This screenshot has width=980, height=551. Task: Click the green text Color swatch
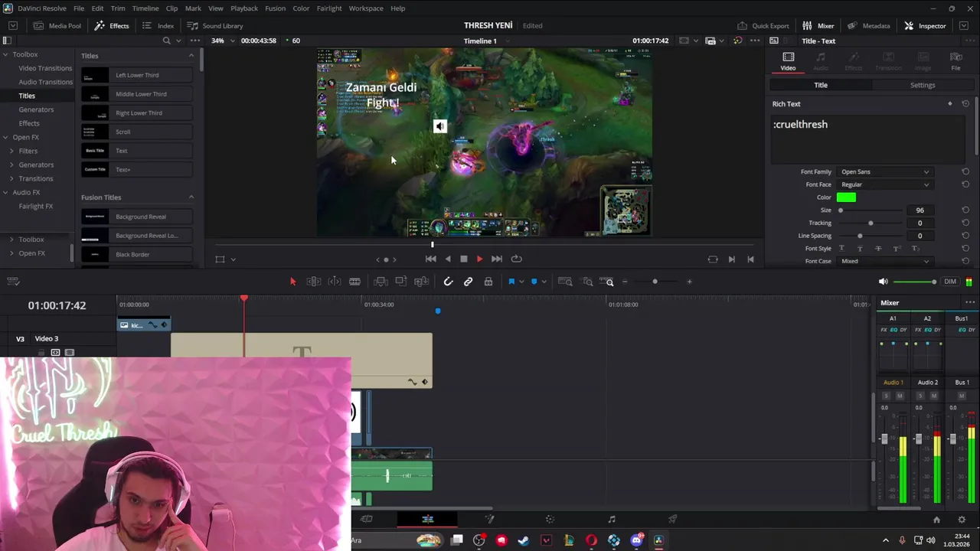tap(846, 197)
